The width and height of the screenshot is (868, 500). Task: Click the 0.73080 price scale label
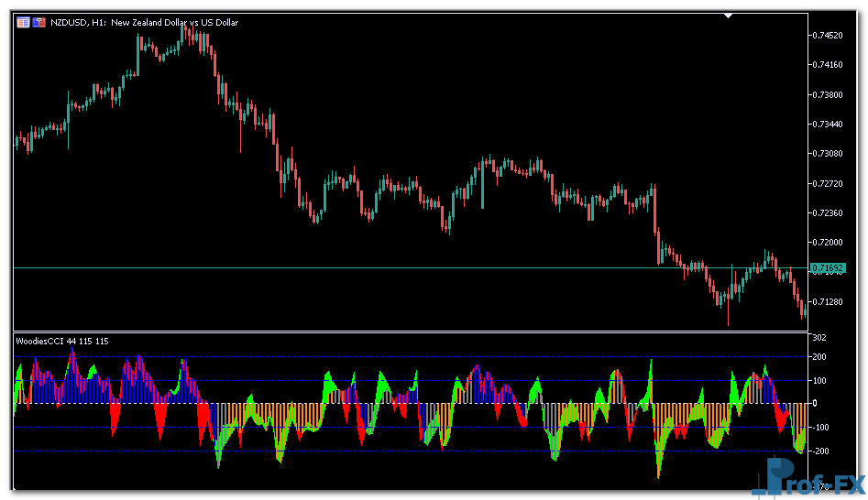[x=830, y=153]
